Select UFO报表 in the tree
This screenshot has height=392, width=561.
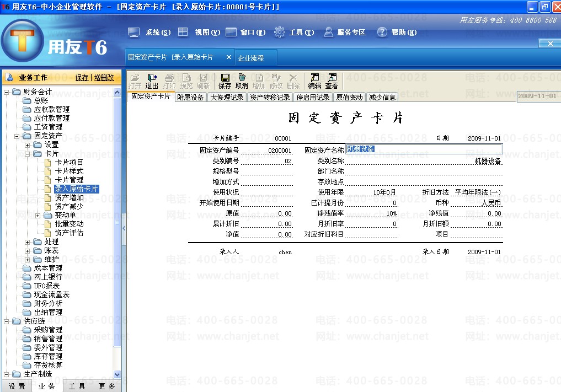(46, 286)
